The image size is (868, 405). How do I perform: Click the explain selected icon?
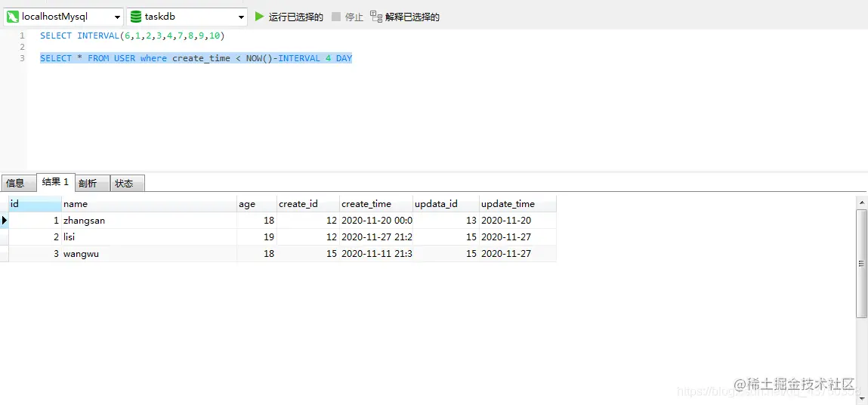pos(376,17)
